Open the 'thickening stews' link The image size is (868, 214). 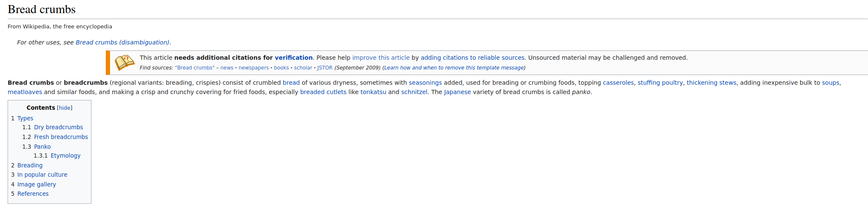coord(711,83)
